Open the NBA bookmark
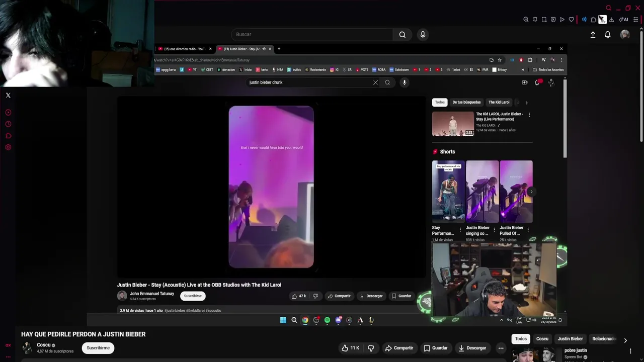This screenshot has width=644, height=362. 278,70
